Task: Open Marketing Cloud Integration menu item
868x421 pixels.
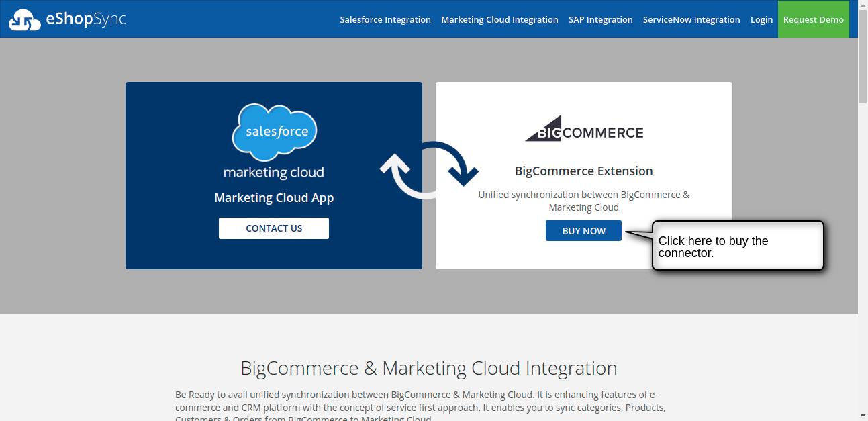Action: pos(499,19)
